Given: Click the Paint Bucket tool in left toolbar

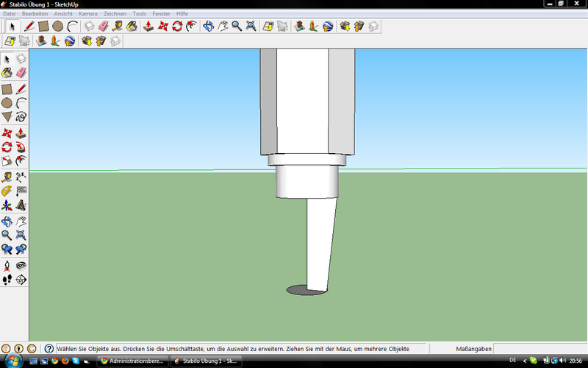Looking at the screenshot, I should tap(7, 72).
